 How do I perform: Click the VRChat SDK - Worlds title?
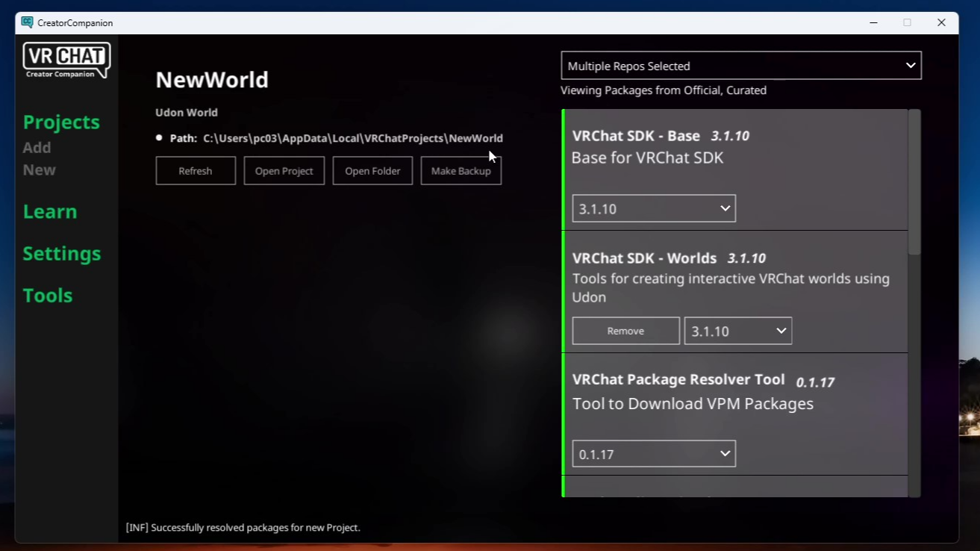click(644, 258)
